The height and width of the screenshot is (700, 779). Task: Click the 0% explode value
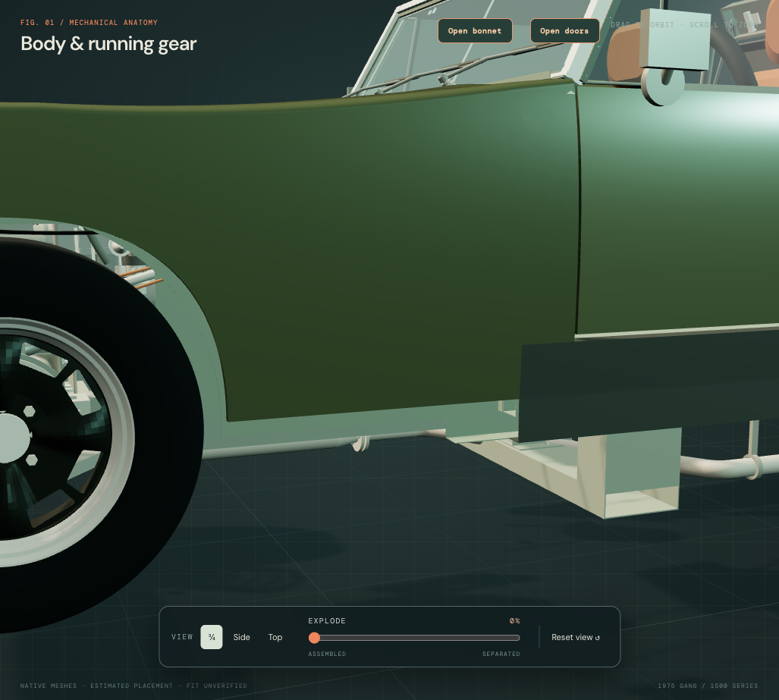click(515, 621)
